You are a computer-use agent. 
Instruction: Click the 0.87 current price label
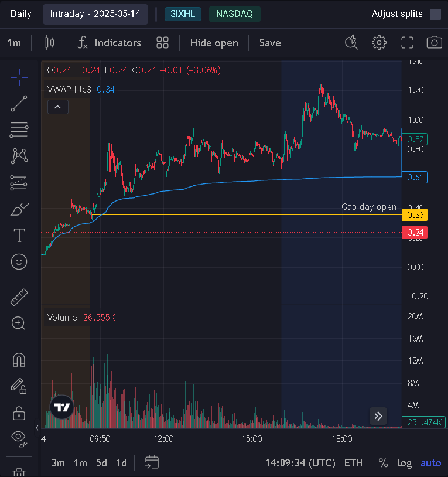pyautogui.click(x=415, y=139)
